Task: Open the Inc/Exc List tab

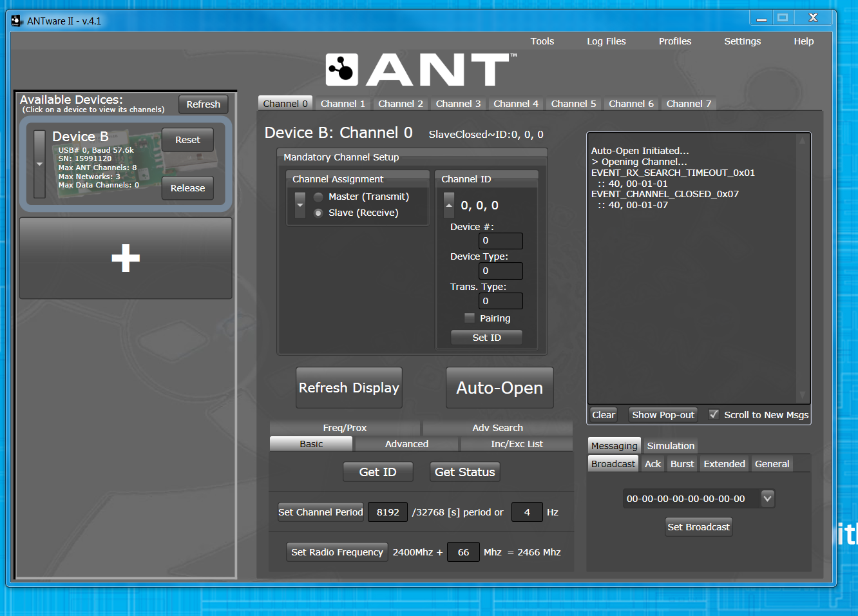Action: click(517, 444)
